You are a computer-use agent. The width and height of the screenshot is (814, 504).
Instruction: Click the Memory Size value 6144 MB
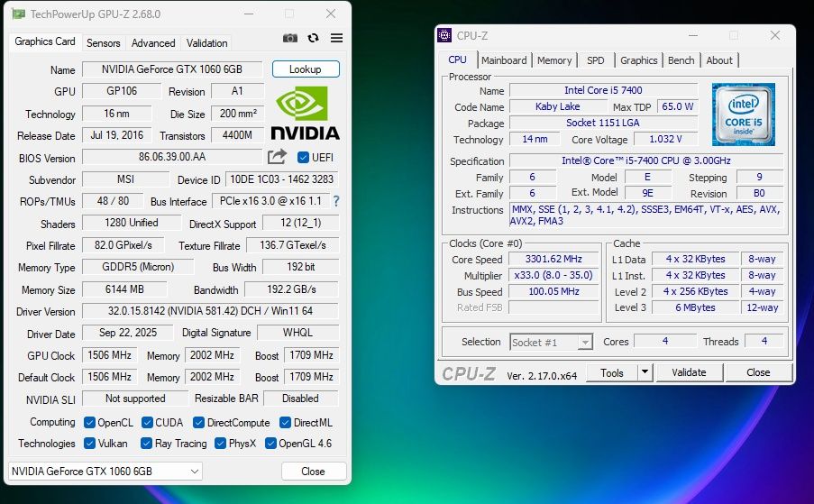(124, 289)
